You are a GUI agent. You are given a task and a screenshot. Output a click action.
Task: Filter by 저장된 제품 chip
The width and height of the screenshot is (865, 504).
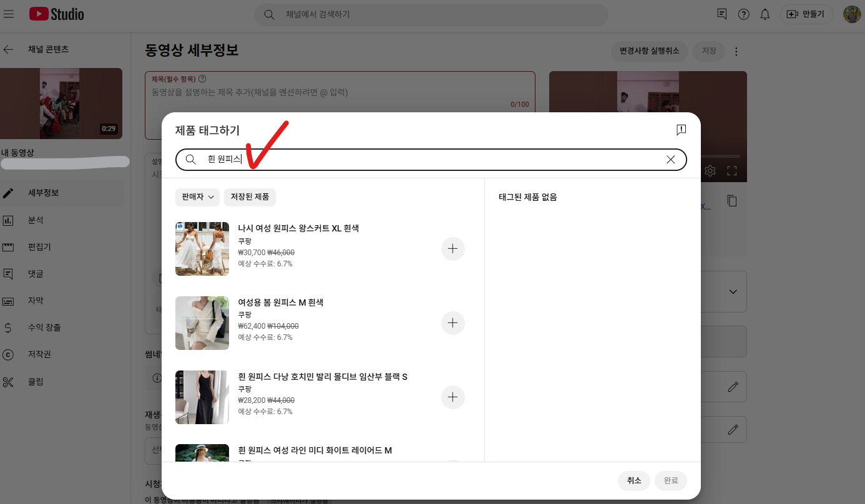[250, 197]
